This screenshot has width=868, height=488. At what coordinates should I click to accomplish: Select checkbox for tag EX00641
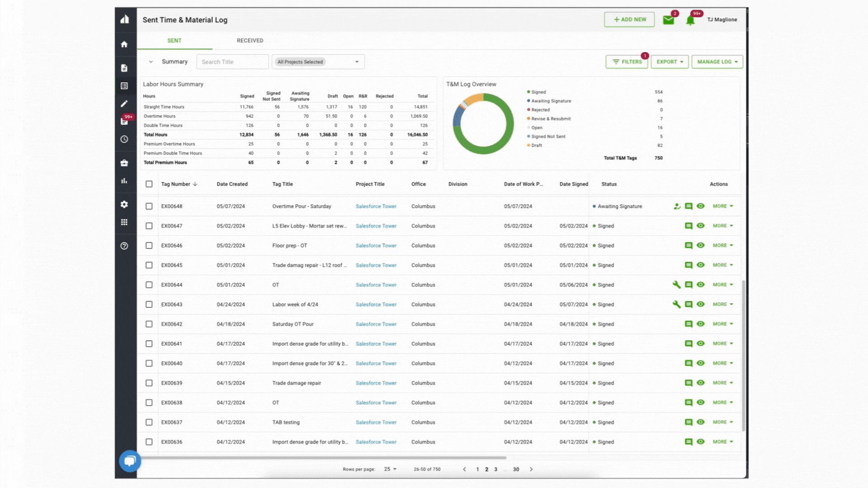pos(149,344)
